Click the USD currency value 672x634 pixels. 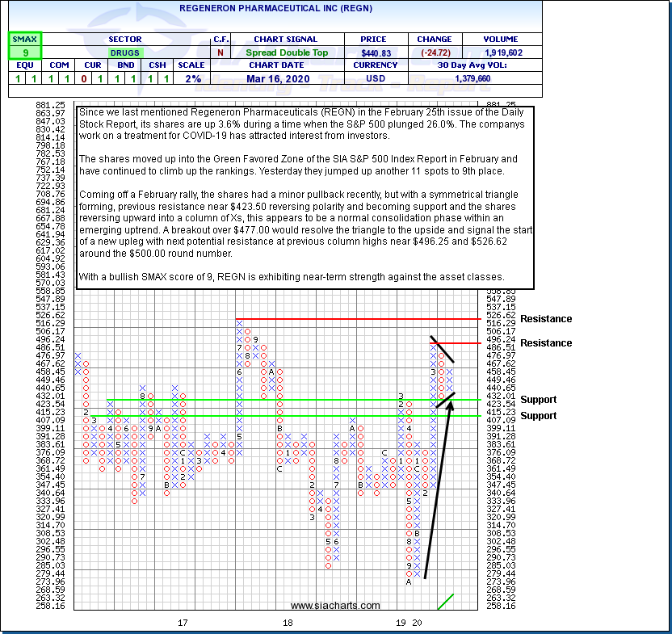[x=376, y=78]
